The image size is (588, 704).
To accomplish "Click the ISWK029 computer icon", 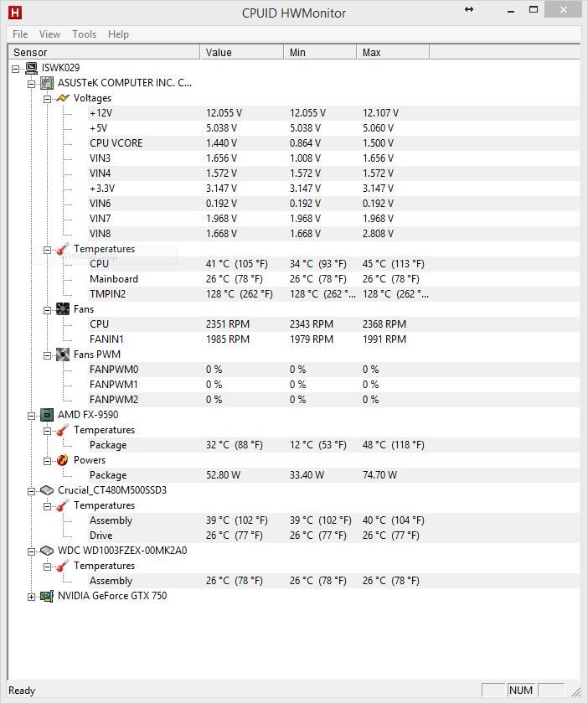I will 31,68.
